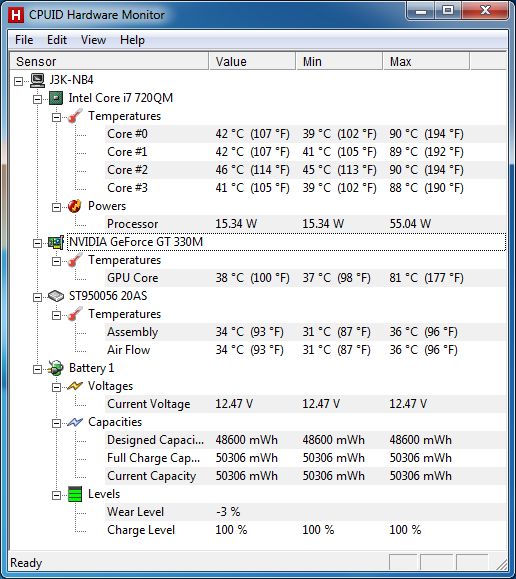Viewport: 516px width, 579px height.
Task: Collapse the ST950056 20AS node
Action: 37,297
